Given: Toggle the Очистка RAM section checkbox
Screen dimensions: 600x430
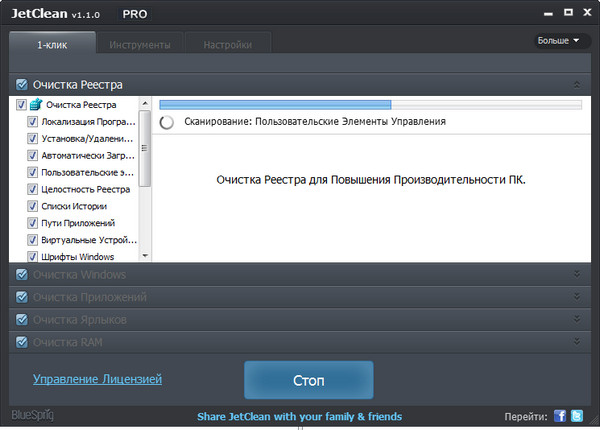Looking at the screenshot, I should point(22,342).
